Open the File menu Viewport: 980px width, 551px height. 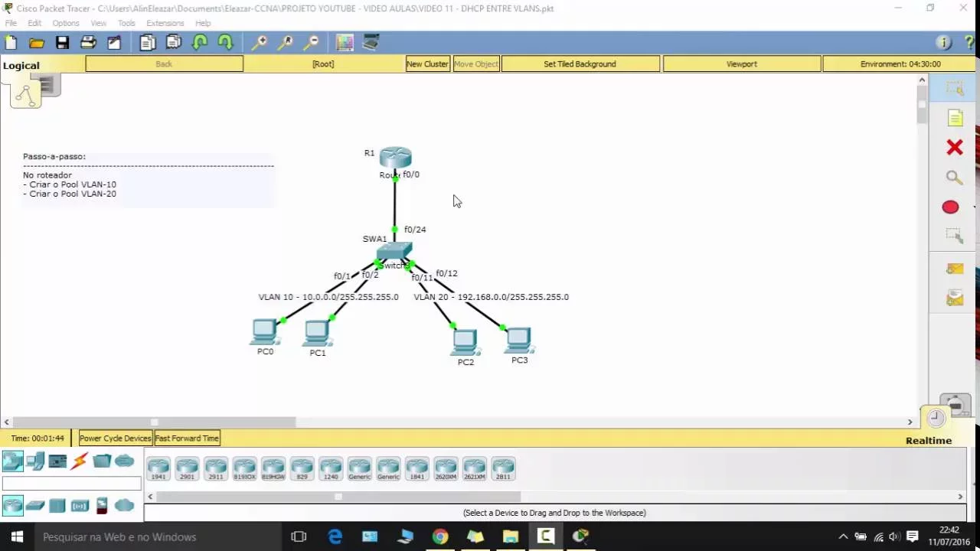coord(11,23)
